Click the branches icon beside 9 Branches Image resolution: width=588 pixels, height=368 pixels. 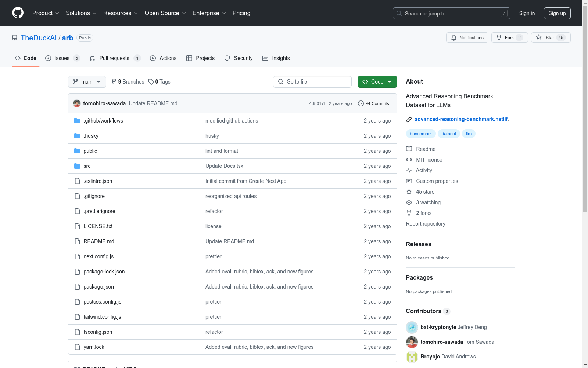pyautogui.click(x=114, y=82)
